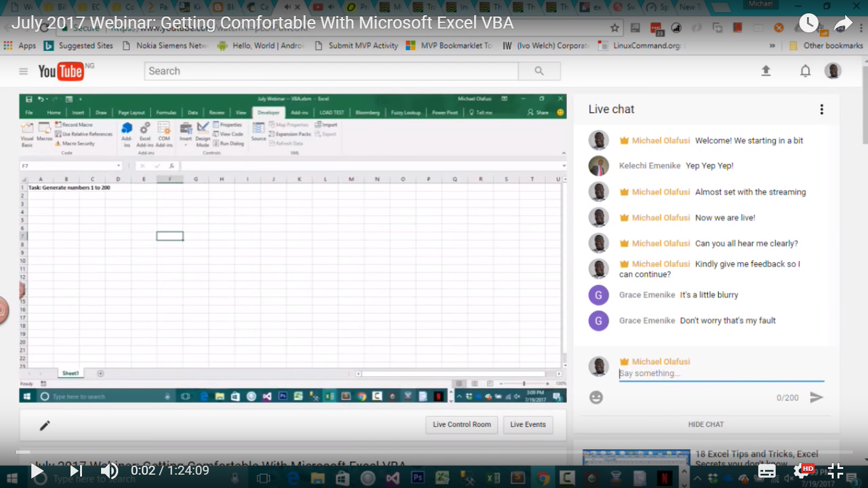
Task: Click the Live Events button
Action: point(527,424)
